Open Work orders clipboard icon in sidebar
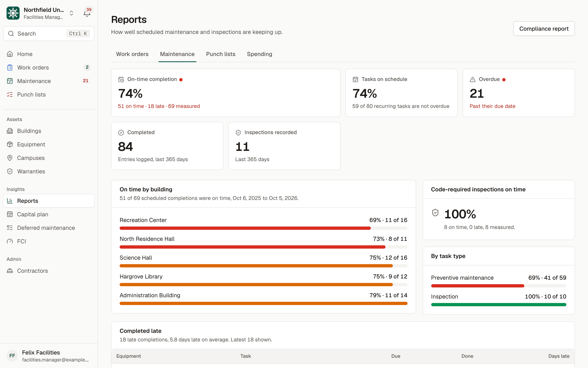The width and height of the screenshot is (588, 368). (x=10, y=67)
